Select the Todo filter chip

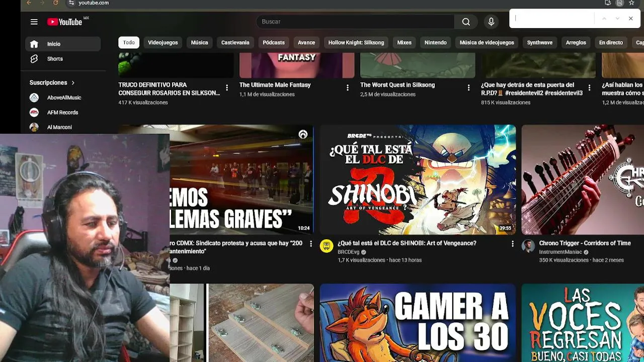[x=129, y=43]
